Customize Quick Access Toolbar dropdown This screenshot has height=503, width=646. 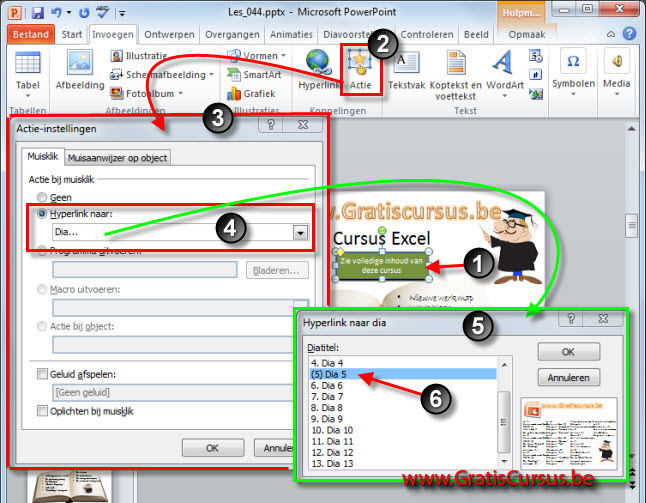click(122, 13)
